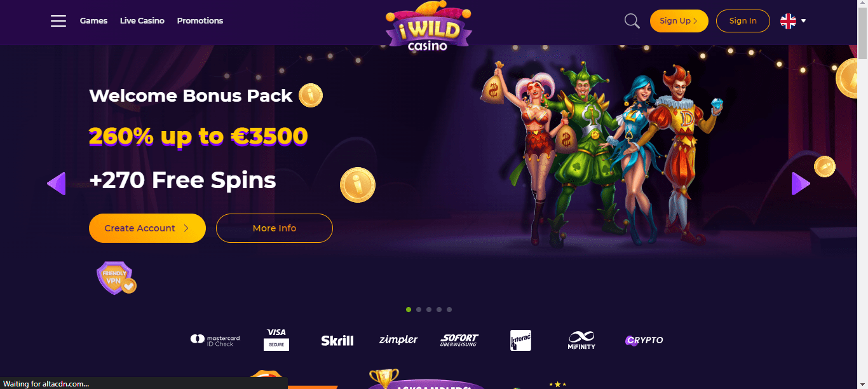Open the hamburger menu icon

tap(58, 21)
